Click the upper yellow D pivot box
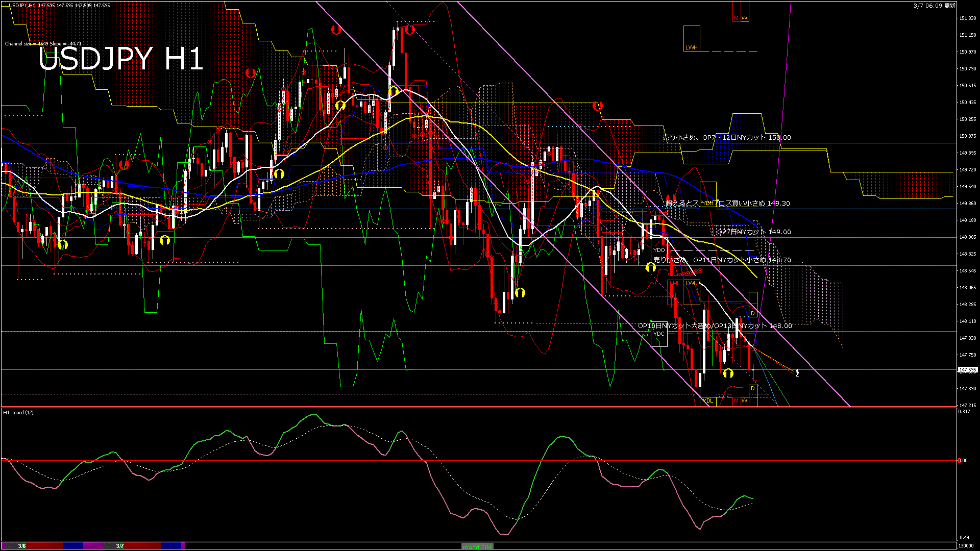 coord(753,313)
